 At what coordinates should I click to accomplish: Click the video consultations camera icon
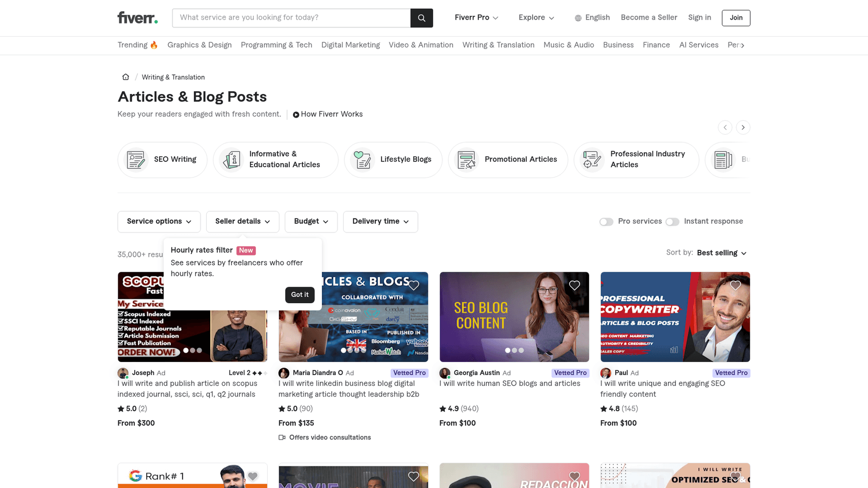(x=282, y=437)
